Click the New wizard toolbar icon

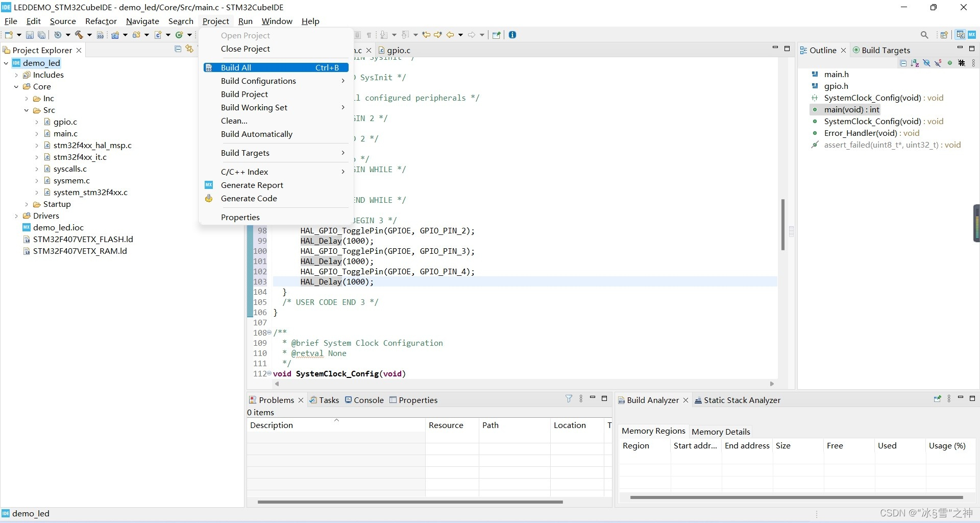point(9,35)
